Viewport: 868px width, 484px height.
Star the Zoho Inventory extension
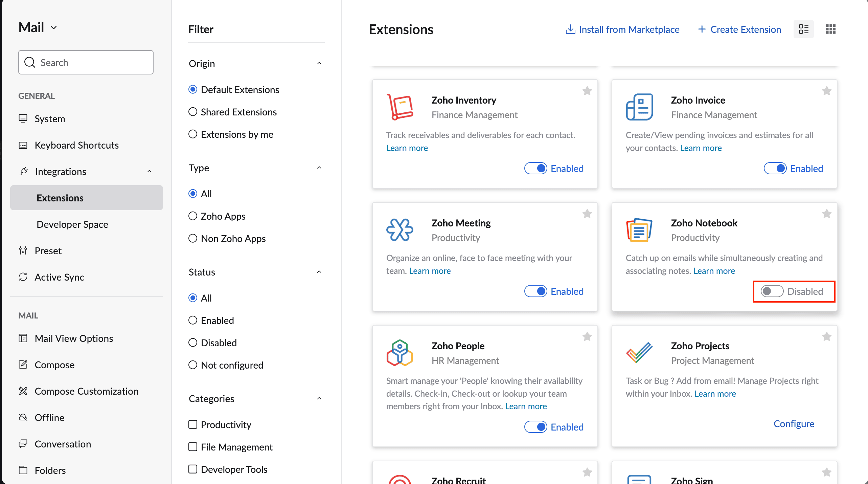coord(587,91)
